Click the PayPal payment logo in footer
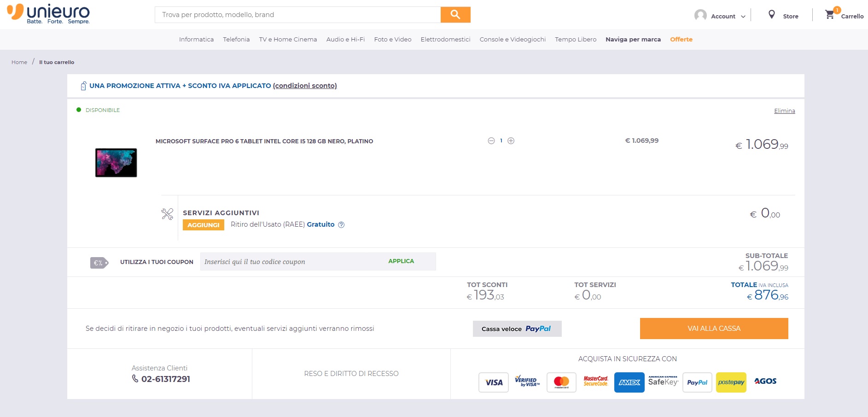The height and width of the screenshot is (417, 868). click(x=697, y=382)
